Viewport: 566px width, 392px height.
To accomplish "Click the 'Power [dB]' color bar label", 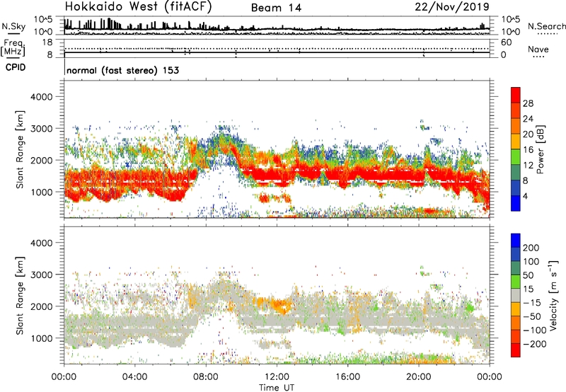I will click(540, 149).
